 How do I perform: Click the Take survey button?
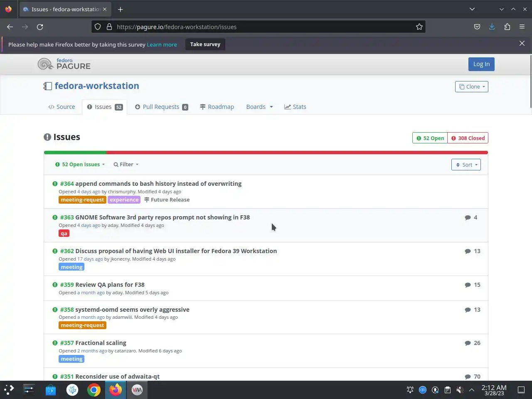(x=205, y=44)
